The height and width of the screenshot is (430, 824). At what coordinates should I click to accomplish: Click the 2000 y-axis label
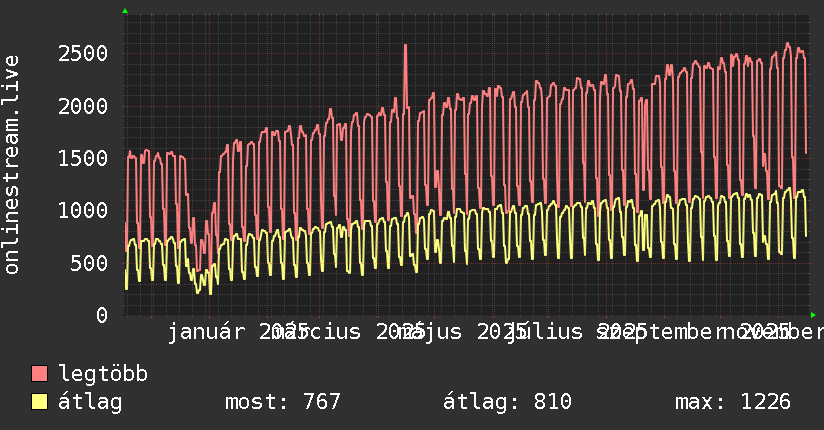click(x=83, y=106)
